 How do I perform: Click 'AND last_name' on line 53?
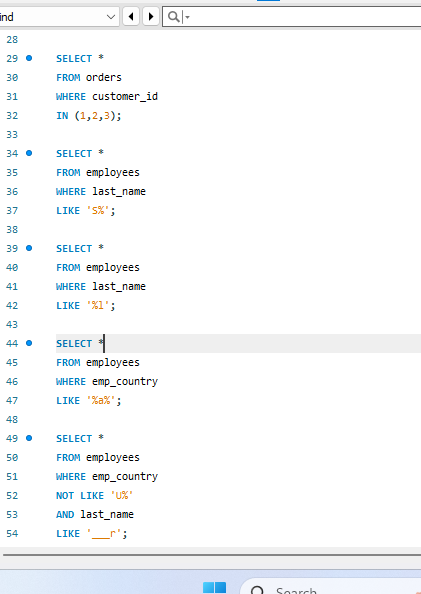click(x=95, y=515)
